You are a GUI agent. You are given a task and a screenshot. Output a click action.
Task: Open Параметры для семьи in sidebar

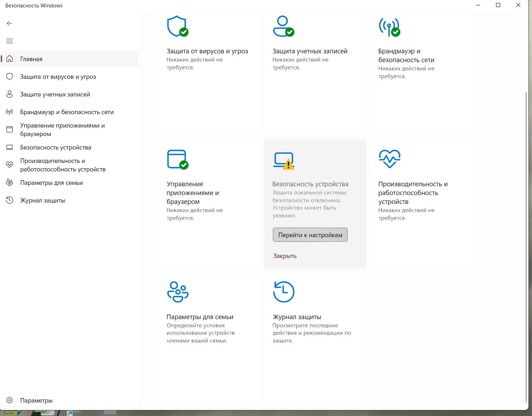pyautogui.click(x=70, y=182)
